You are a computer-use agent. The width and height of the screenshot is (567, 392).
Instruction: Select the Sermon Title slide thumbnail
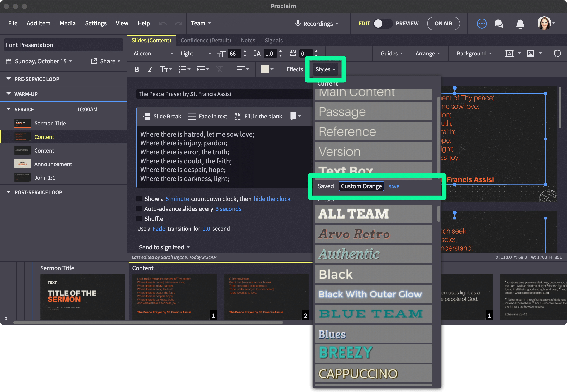(x=83, y=297)
